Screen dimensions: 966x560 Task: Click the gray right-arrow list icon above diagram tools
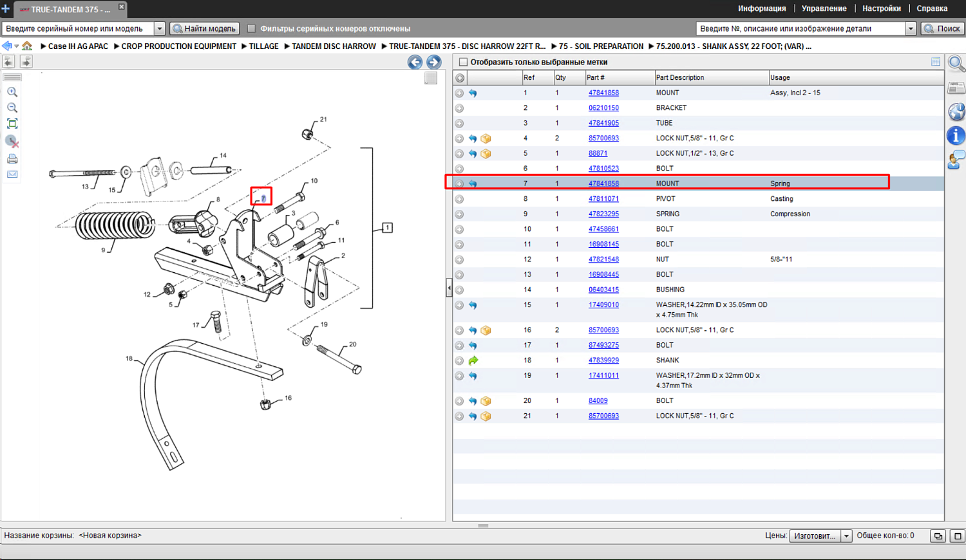coord(26,61)
